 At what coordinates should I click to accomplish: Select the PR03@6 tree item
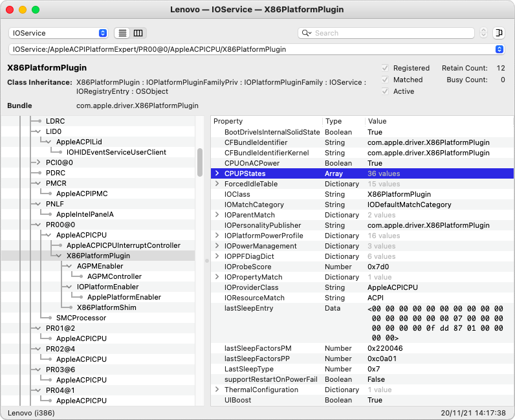click(x=60, y=370)
